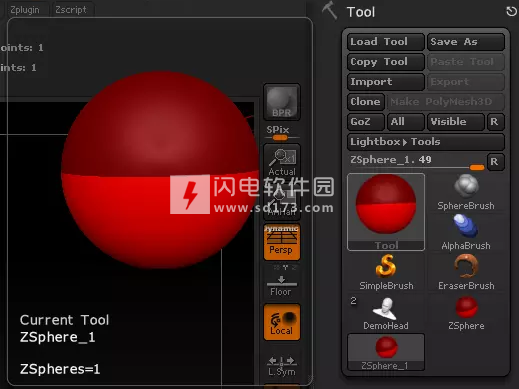Screen dimensions: 519x389
Task: Click the XYZ axis selector above Floor
Action: [x=284, y=267]
